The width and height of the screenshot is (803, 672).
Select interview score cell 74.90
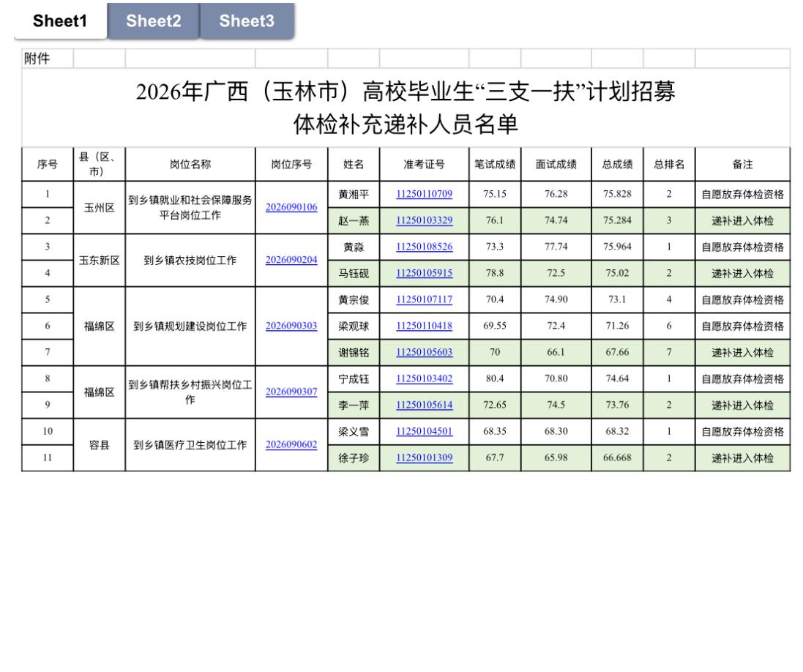coord(556,299)
